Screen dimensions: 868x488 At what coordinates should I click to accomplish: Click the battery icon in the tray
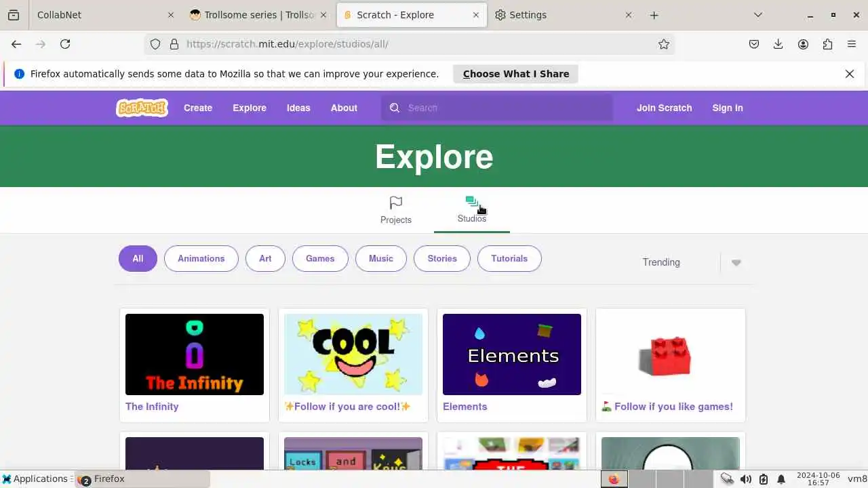pyautogui.click(x=764, y=479)
